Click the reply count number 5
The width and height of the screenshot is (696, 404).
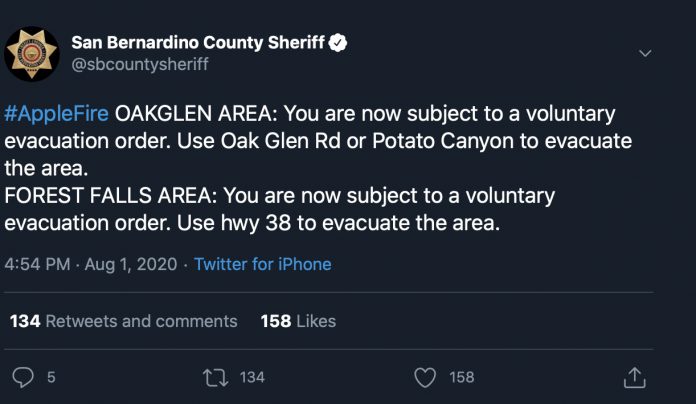point(51,377)
